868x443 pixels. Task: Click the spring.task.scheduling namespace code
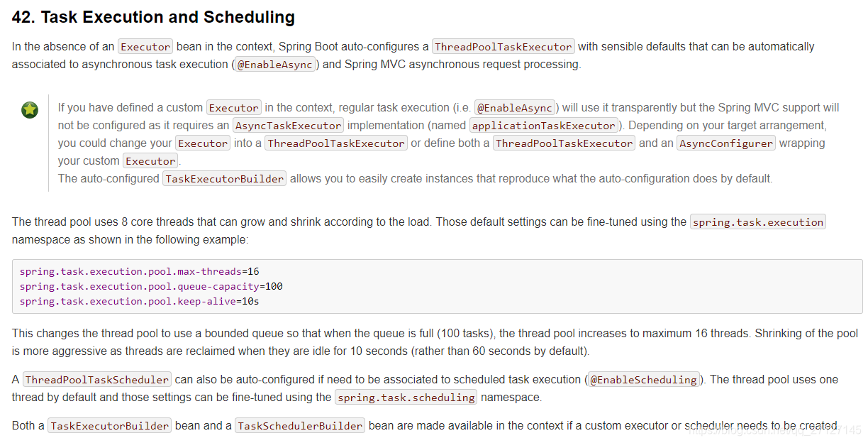pos(406,398)
